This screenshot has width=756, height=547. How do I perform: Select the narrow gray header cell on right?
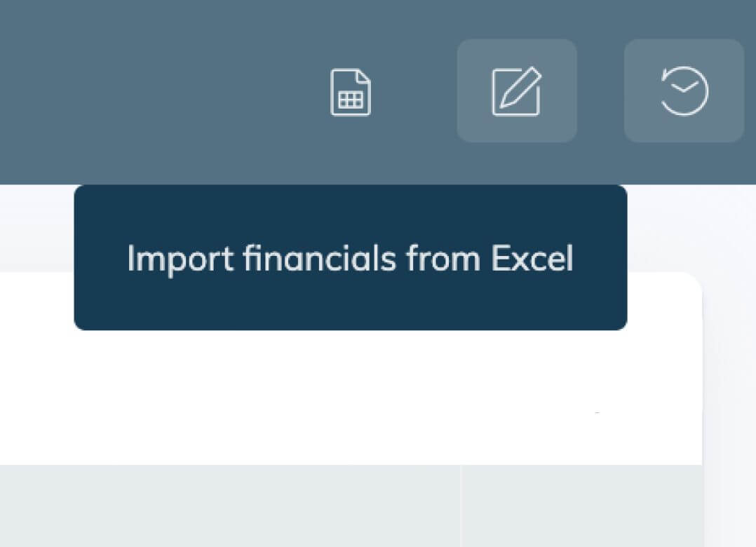(582, 505)
